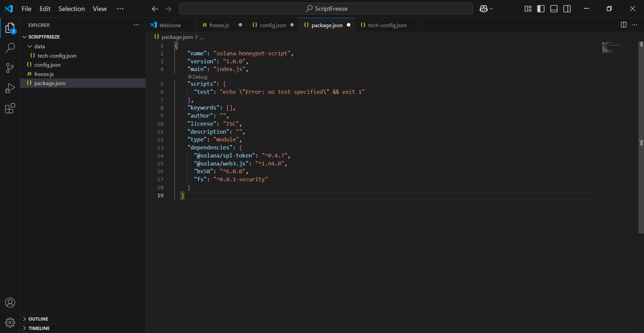
Task: Click the VS Code logo icon
Action: pyautogui.click(x=9, y=9)
